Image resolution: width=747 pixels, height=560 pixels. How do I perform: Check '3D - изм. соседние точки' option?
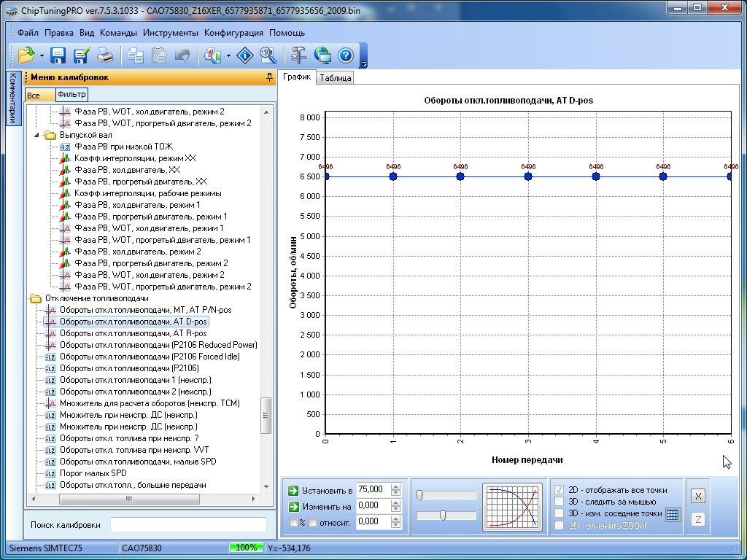(560, 513)
